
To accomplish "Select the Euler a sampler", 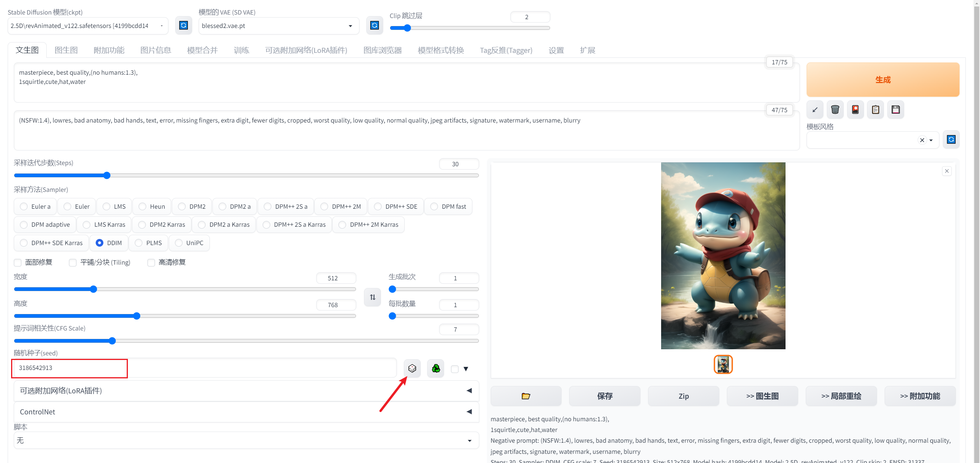I will [35, 206].
